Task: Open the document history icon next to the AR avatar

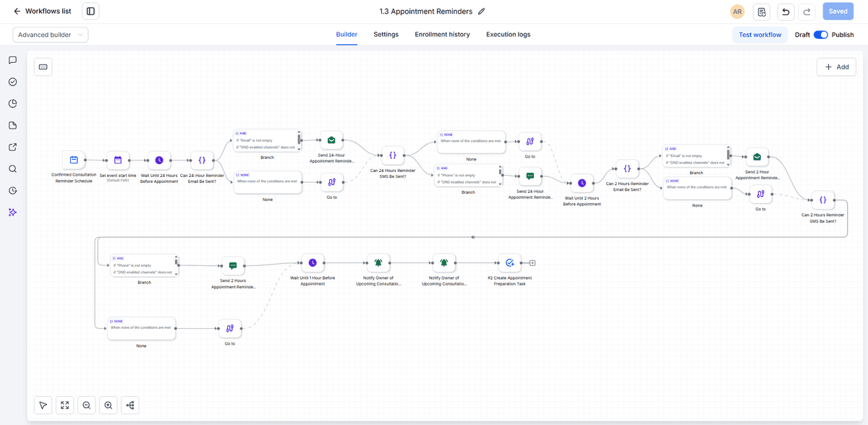Action: 761,12
